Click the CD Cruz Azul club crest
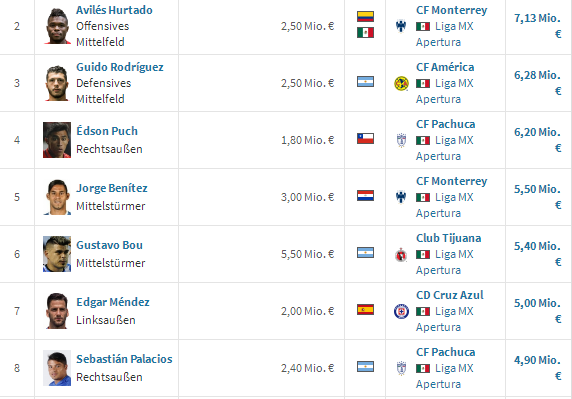This screenshot has width=572, height=399. click(x=401, y=311)
